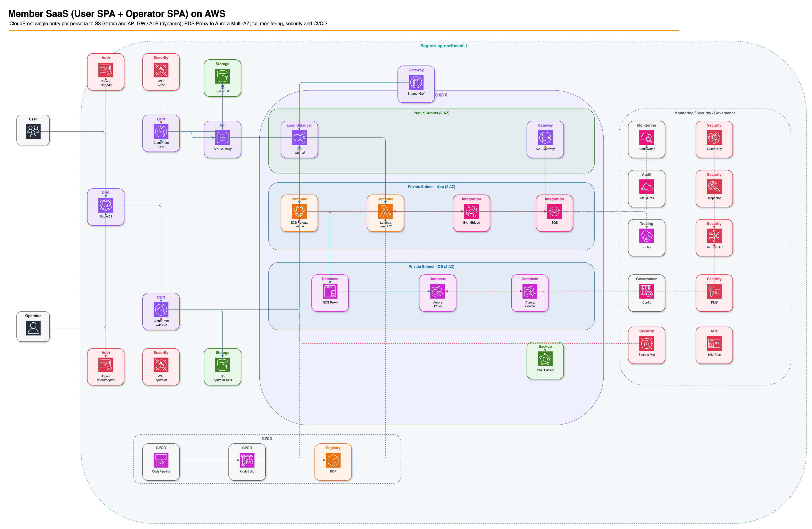The height and width of the screenshot is (529, 812).
Task: Select the subtitle text starting 'CloudFront single entry'
Action: click(x=168, y=24)
